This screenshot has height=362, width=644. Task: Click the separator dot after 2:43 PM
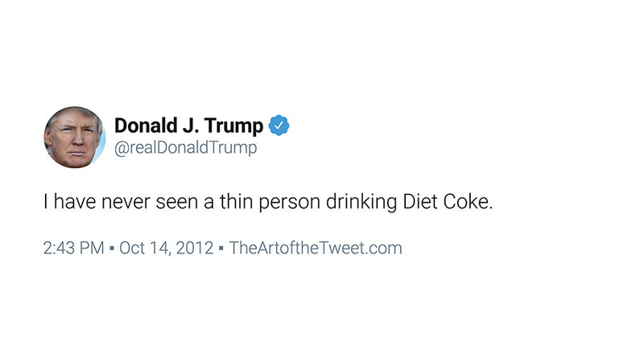(112, 248)
